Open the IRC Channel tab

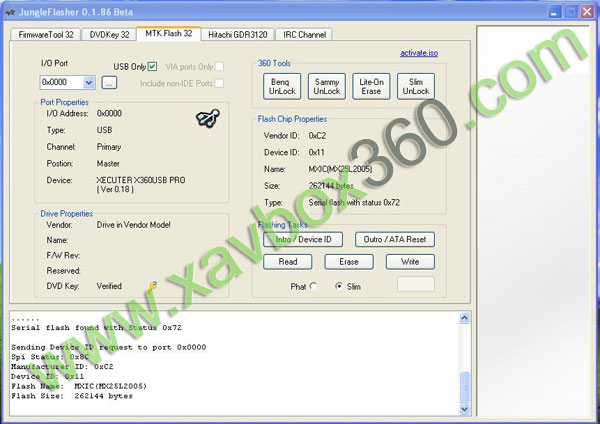(304, 34)
